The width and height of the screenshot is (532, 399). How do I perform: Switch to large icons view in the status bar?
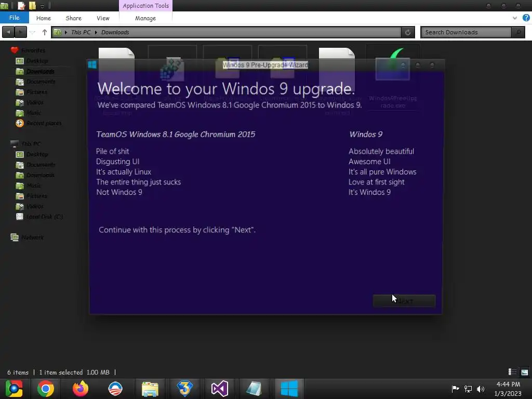[525, 372]
